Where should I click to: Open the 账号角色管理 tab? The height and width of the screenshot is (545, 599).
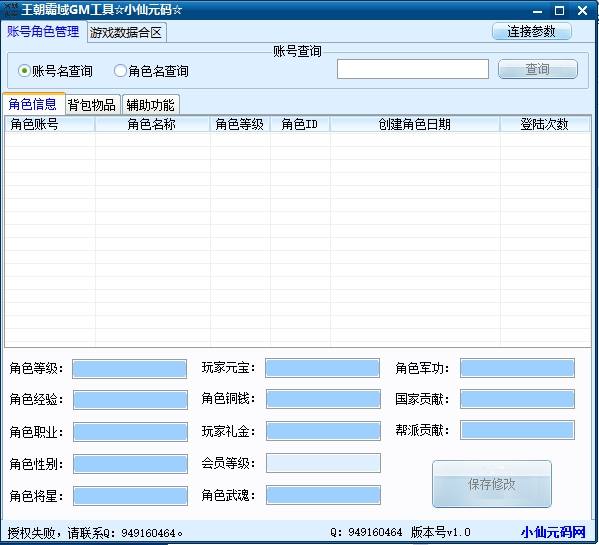43,32
